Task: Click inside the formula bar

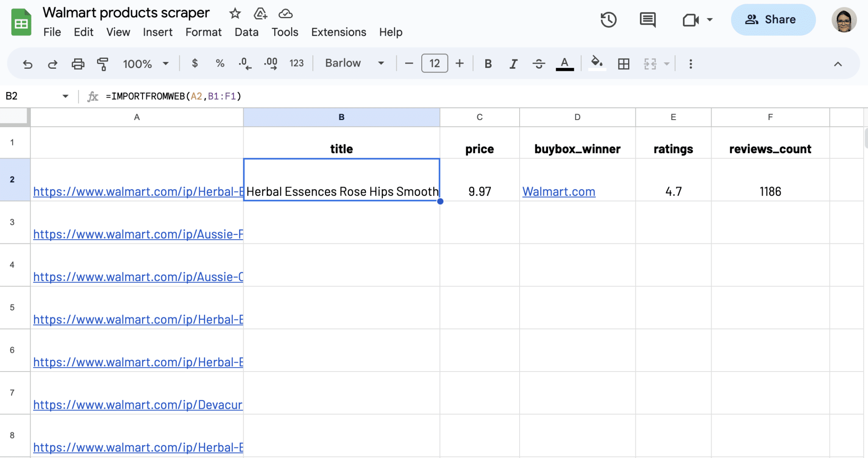Action: (x=297, y=96)
